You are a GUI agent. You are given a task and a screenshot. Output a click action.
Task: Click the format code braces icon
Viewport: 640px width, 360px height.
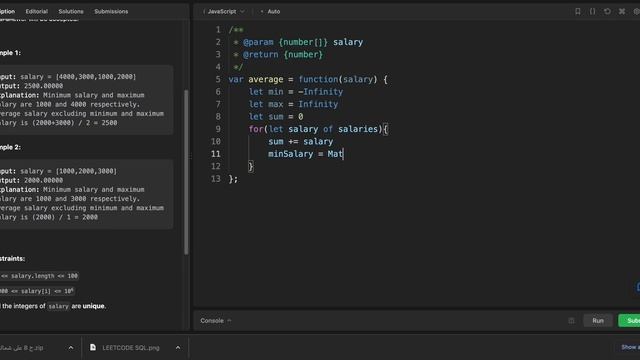click(x=592, y=11)
